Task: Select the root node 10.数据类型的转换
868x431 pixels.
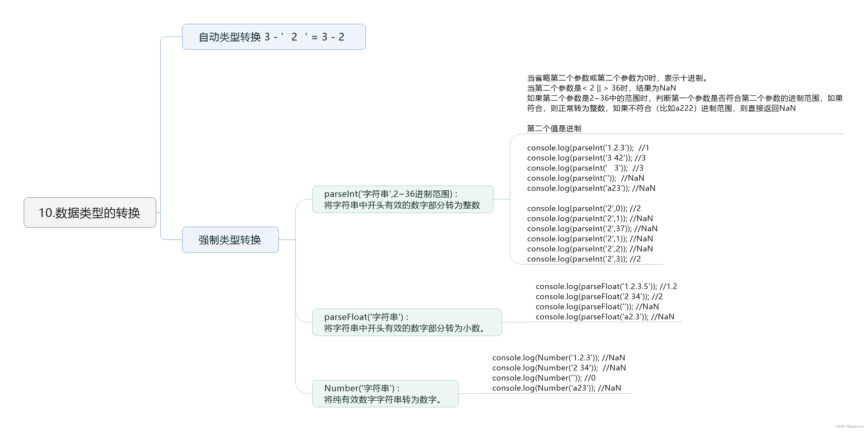Action: click(90, 213)
